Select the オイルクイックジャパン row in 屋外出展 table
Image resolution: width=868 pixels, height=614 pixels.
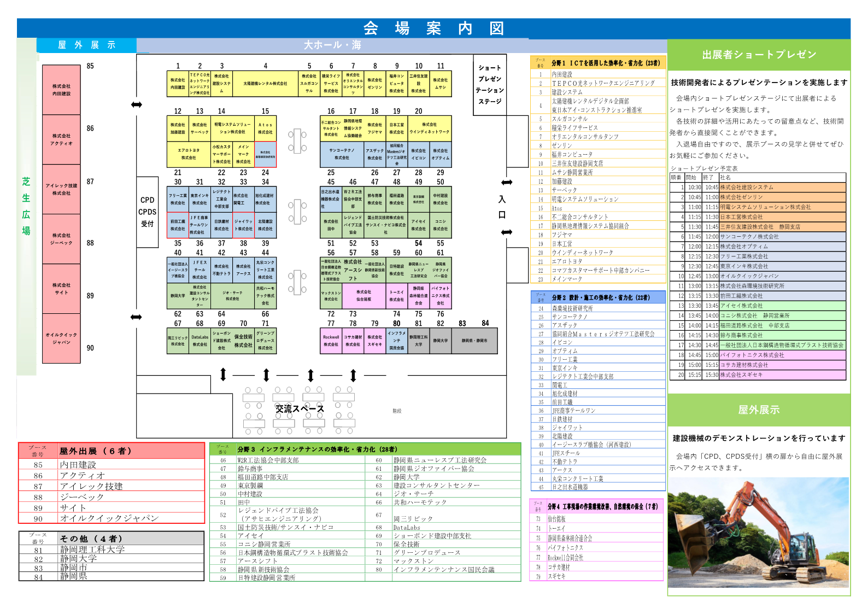pos(112,518)
